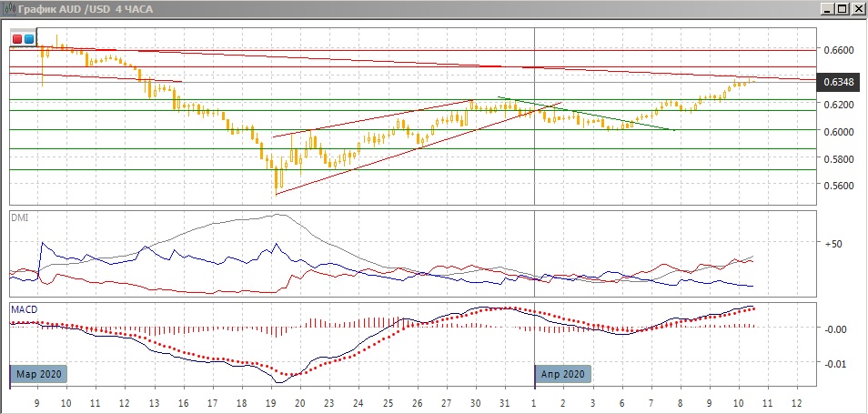
Task: Click the red square button on chart
Action: pos(17,39)
